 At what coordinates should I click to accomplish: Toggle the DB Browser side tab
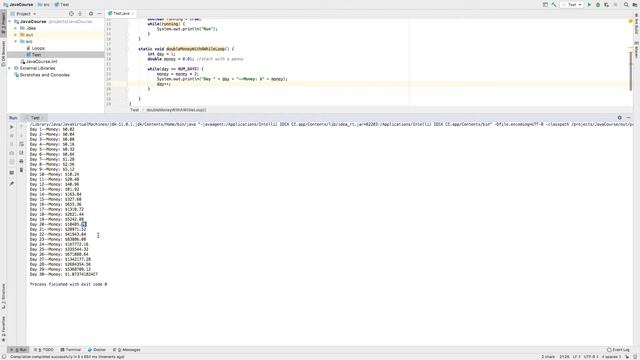point(3,53)
